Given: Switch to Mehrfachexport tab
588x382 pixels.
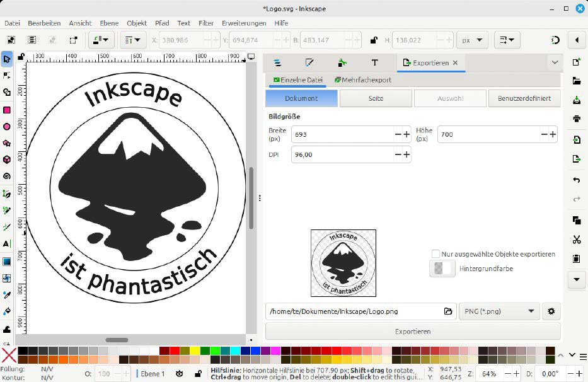Looking at the screenshot, I should point(362,80).
